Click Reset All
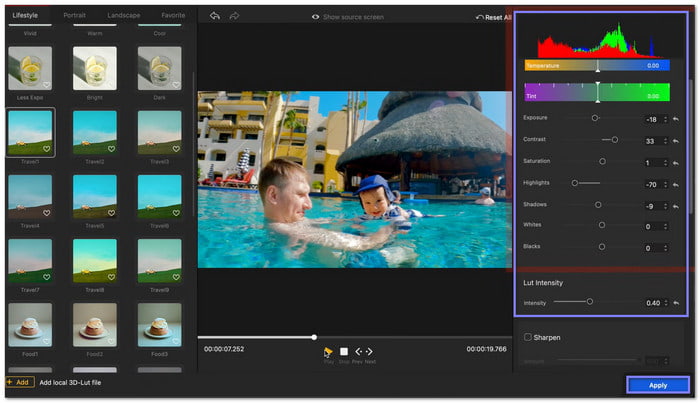 494,17
